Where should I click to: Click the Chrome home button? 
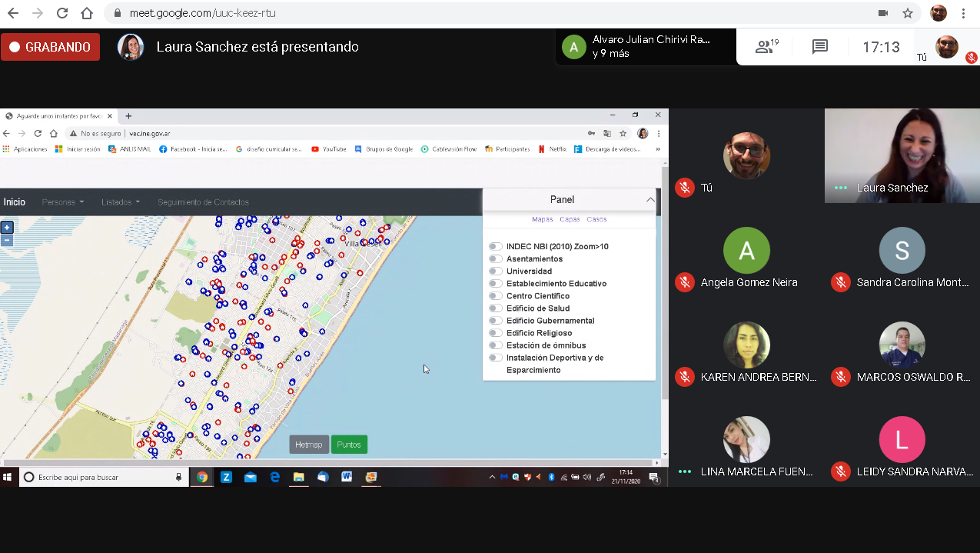[87, 13]
